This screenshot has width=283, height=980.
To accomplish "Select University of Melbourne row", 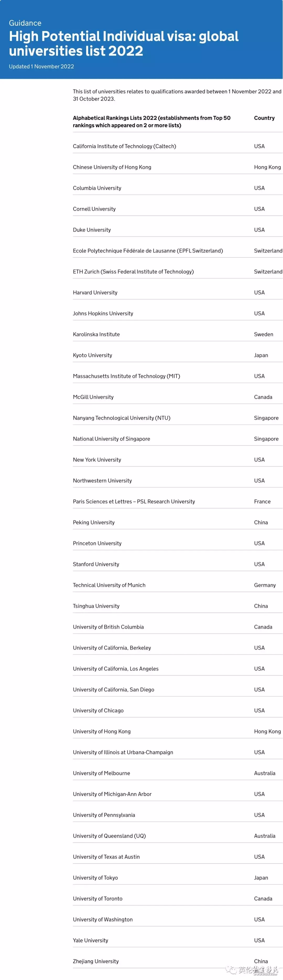I will [178, 773].
